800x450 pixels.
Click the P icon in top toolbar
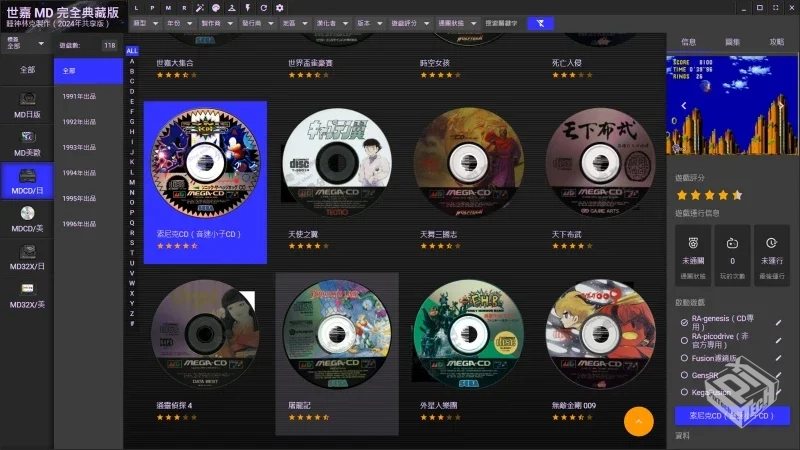152,8
